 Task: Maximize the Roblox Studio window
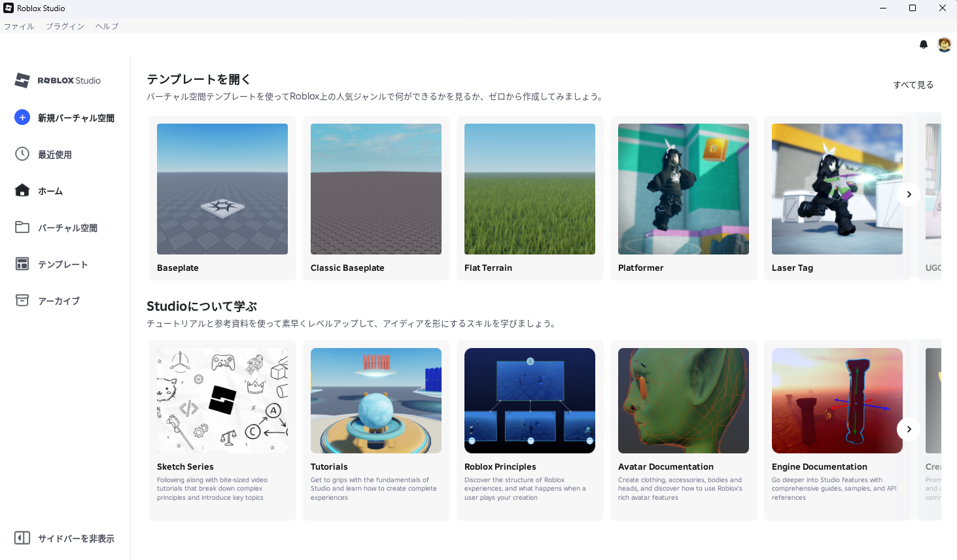[913, 8]
